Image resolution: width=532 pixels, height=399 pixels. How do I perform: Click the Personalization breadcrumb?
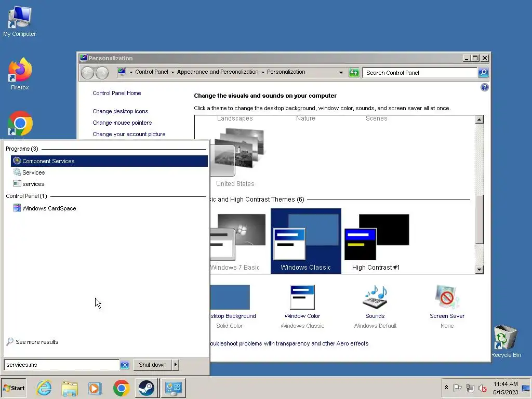pyautogui.click(x=286, y=72)
